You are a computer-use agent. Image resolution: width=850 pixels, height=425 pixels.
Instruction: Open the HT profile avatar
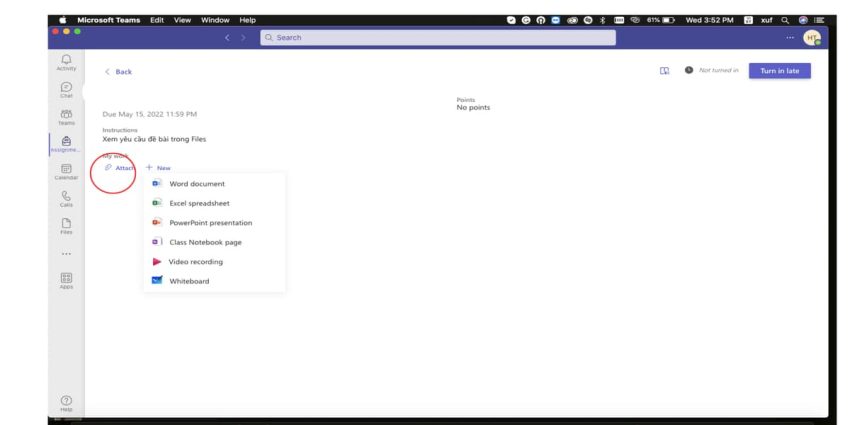[x=812, y=37]
